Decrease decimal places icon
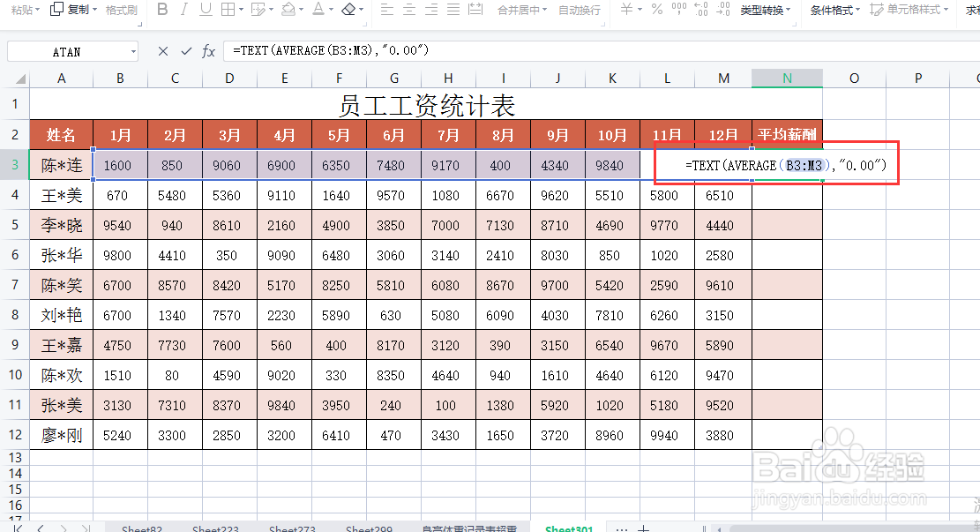The width and height of the screenshot is (980, 532). pos(723,9)
